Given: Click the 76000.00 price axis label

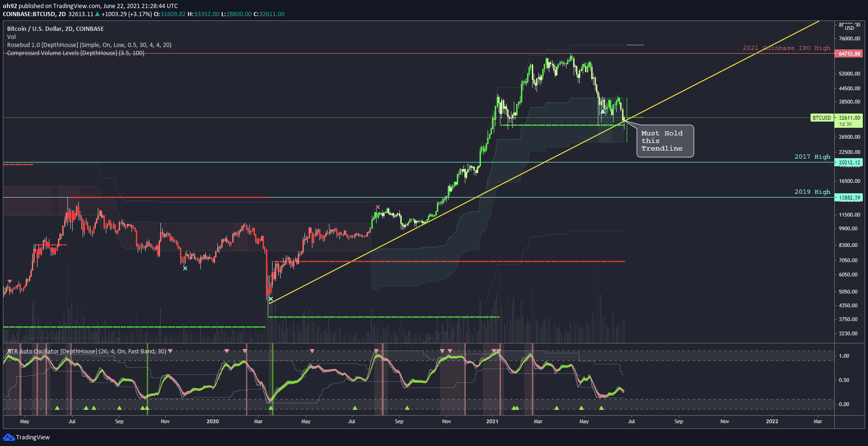Looking at the screenshot, I should click(849, 39).
